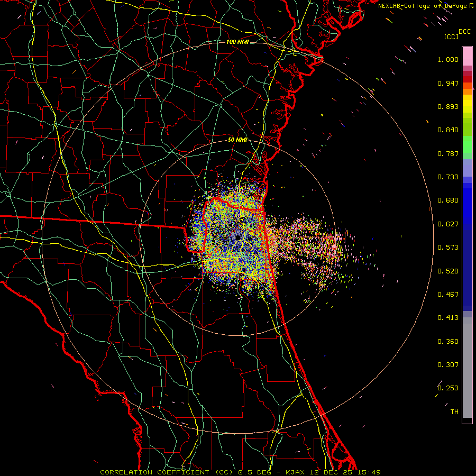The width and height of the screenshot is (476, 476).
Task: Click the 0.893 legend value
Action: pos(448,106)
